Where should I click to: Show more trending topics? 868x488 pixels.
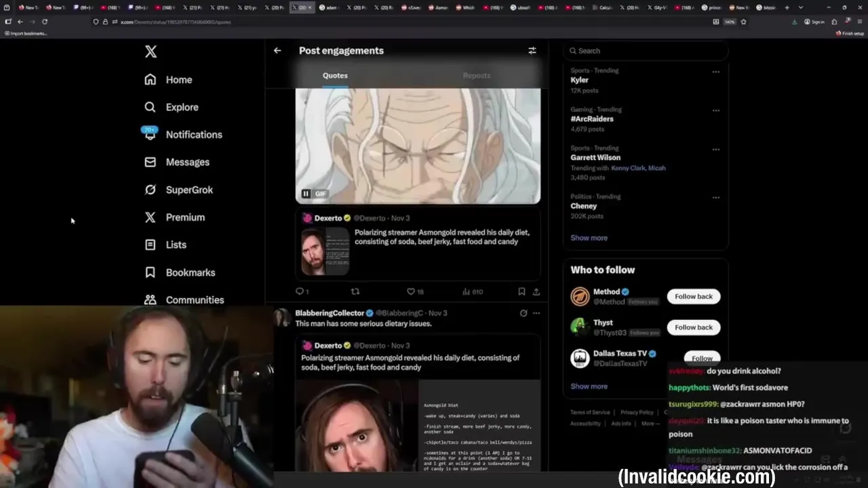tap(589, 238)
